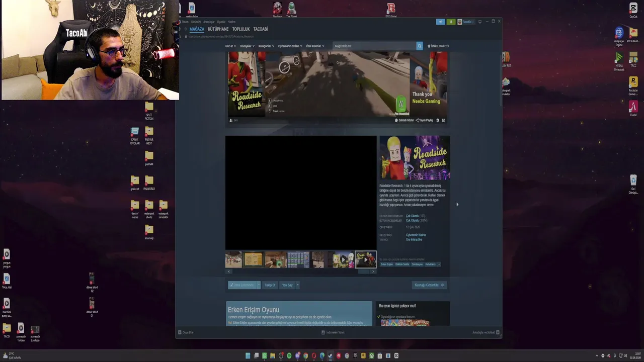Expand the Kategoriler dropdown

266,46
